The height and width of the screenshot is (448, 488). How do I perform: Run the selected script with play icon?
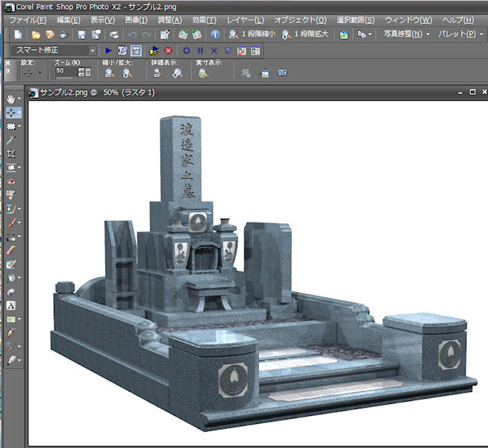pyautogui.click(x=108, y=51)
